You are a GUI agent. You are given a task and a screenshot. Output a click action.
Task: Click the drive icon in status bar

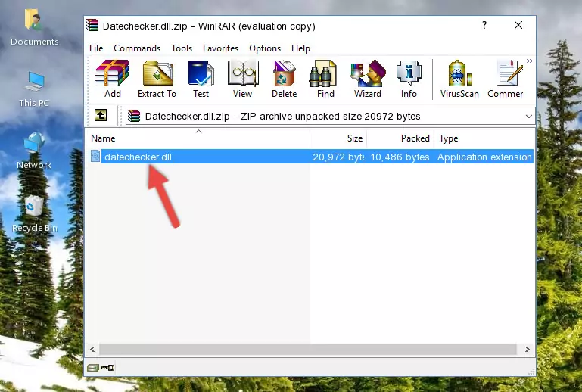pyautogui.click(x=93, y=368)
